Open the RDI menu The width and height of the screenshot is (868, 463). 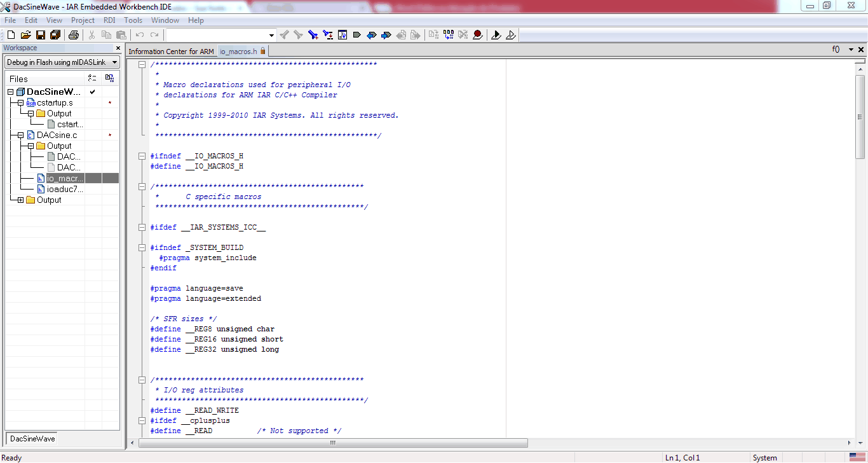pyautogui.click(x=109, y=20)
